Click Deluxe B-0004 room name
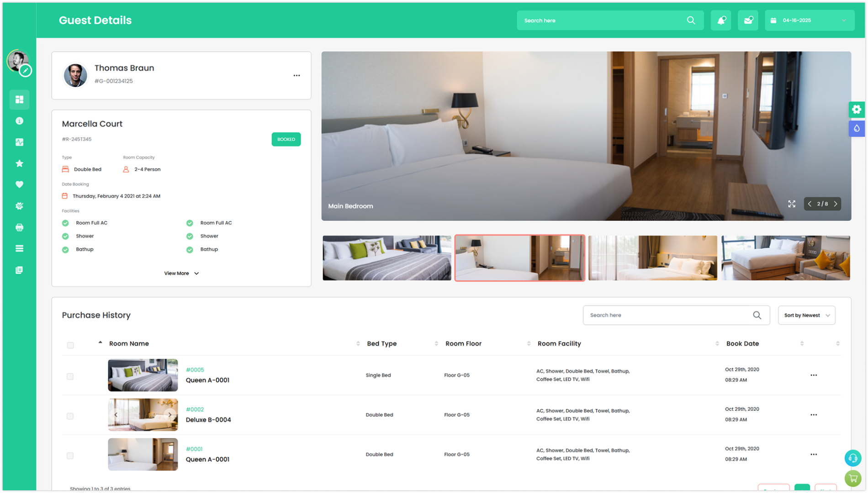Screen dimensions: 868x493 208,420
